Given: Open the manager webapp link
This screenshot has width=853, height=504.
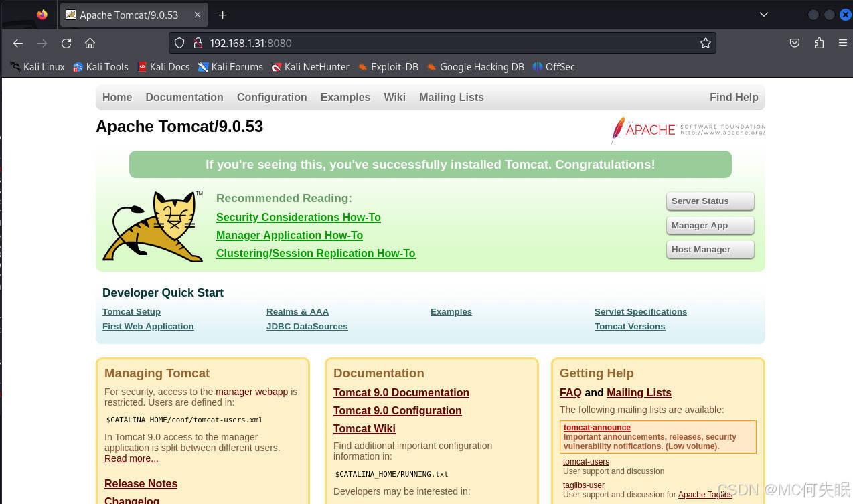Looking at the screenshot, I should pyautogui.click(x=252, y=392).
